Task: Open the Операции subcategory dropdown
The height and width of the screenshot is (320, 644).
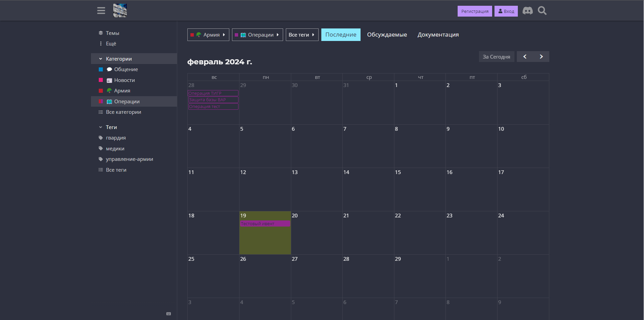Action: [x=257, y=35]
